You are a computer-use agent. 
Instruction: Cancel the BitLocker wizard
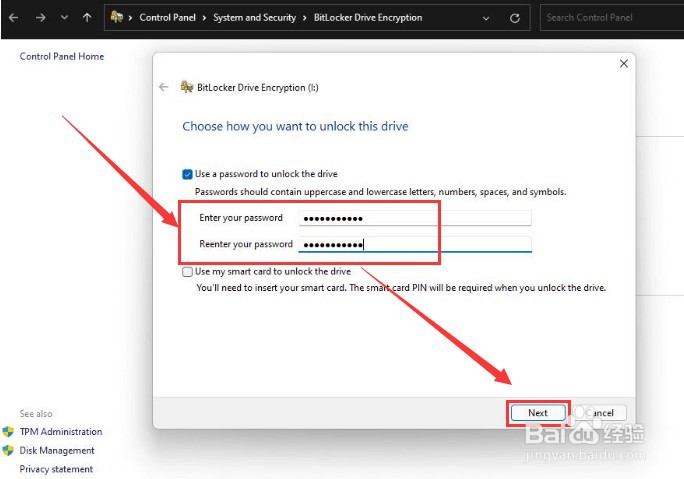pos(600,413)
